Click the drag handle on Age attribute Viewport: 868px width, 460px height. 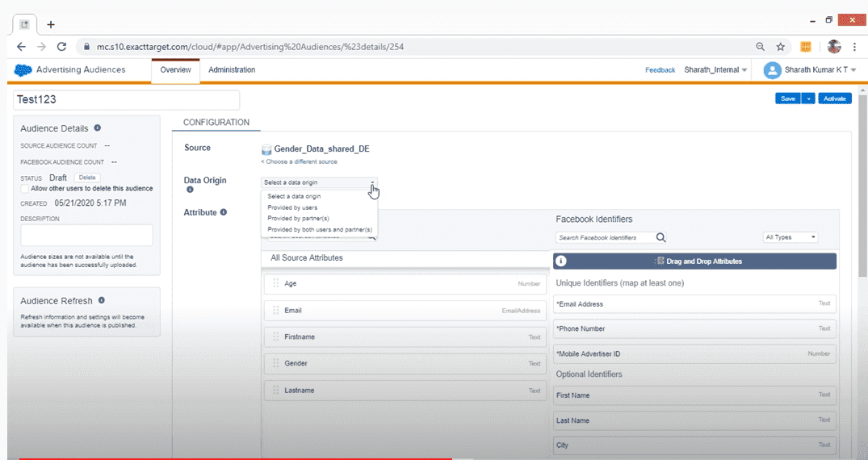pos(276,283)
